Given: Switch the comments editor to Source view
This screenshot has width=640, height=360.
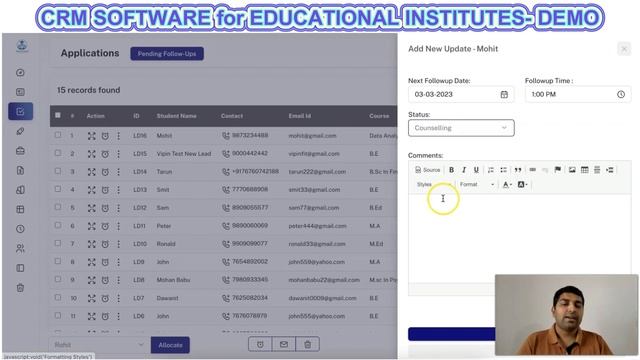Looking at the screenshot, I should 427,170.
